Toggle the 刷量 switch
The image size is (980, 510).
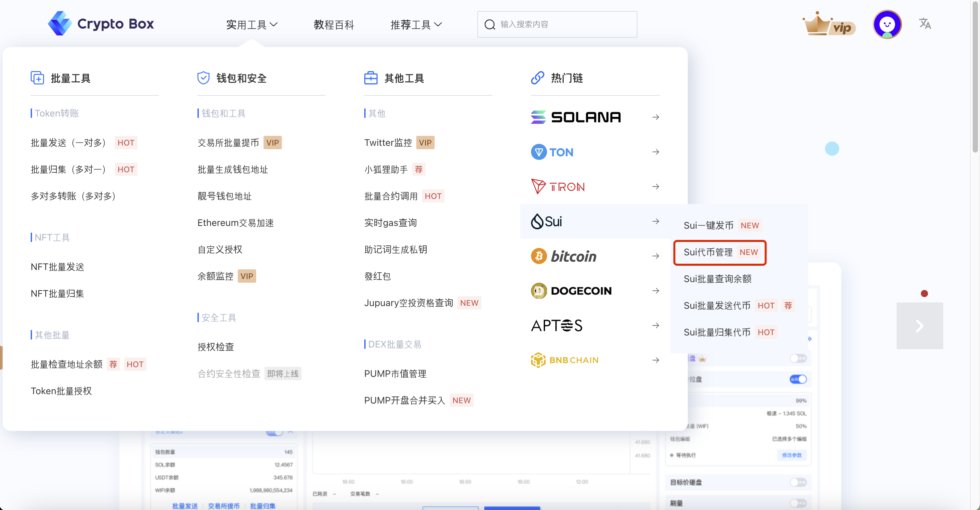tap(798, 503)
